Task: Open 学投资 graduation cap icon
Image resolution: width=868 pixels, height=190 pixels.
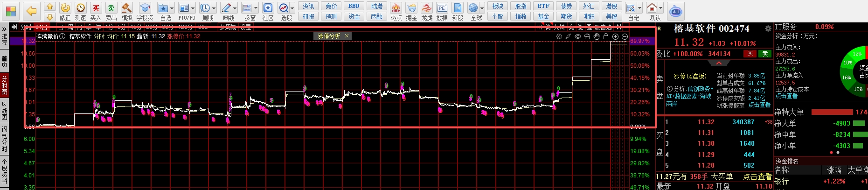Action: tap(145, 8)
